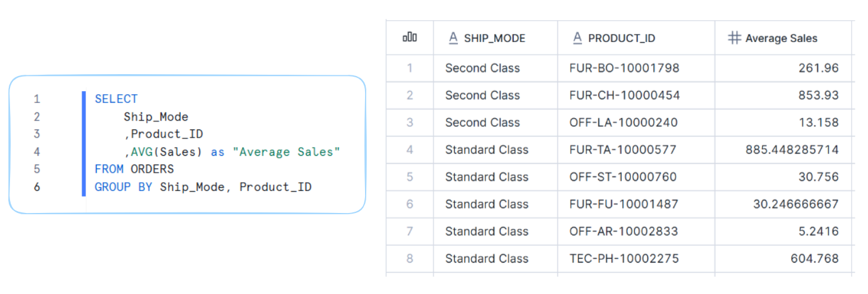
Task: Place cursor on the SELECT keyword line
Action: [x=116, y=99]
